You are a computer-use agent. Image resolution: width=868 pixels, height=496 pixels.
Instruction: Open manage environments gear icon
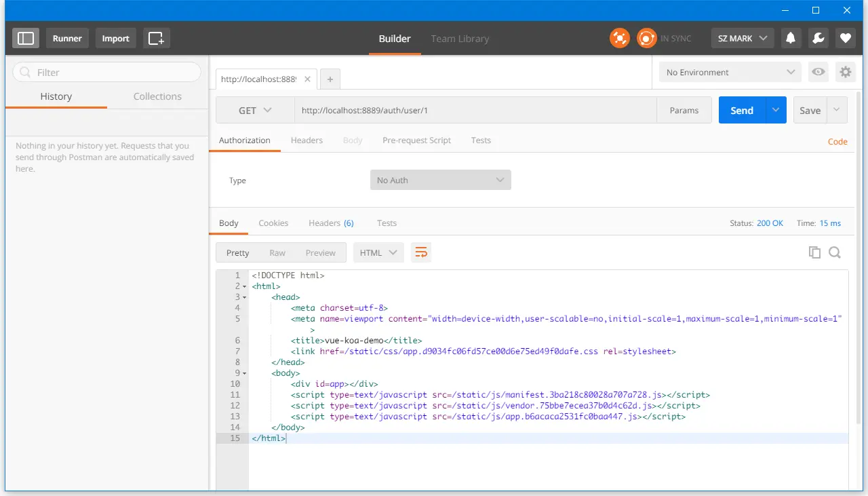845,72
